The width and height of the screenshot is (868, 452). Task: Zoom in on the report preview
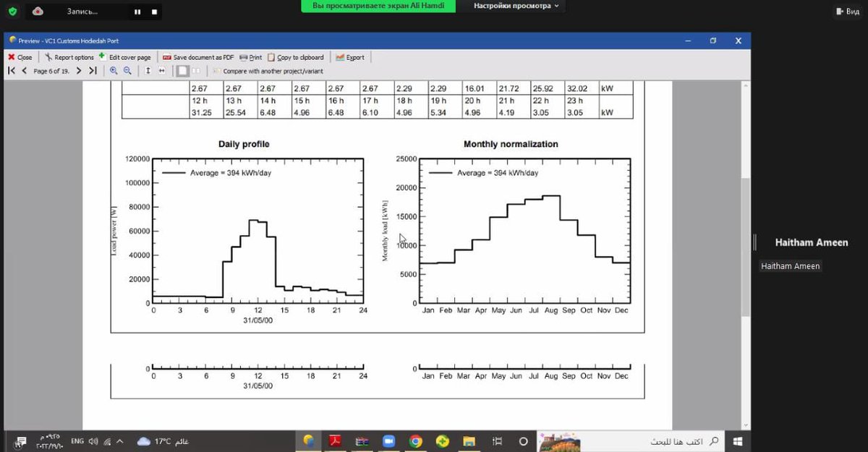tap(114, 71)
